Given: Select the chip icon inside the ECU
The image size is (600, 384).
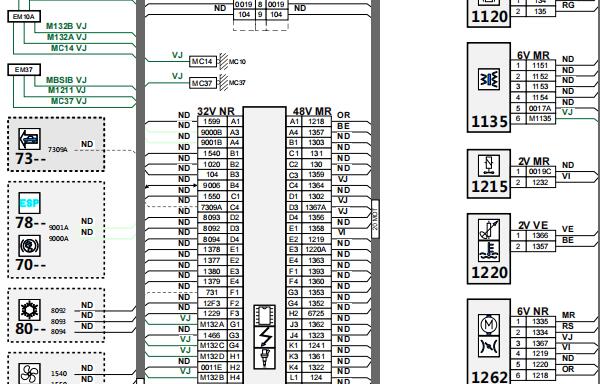Looking at the screenshot, I should coord(264,315).
